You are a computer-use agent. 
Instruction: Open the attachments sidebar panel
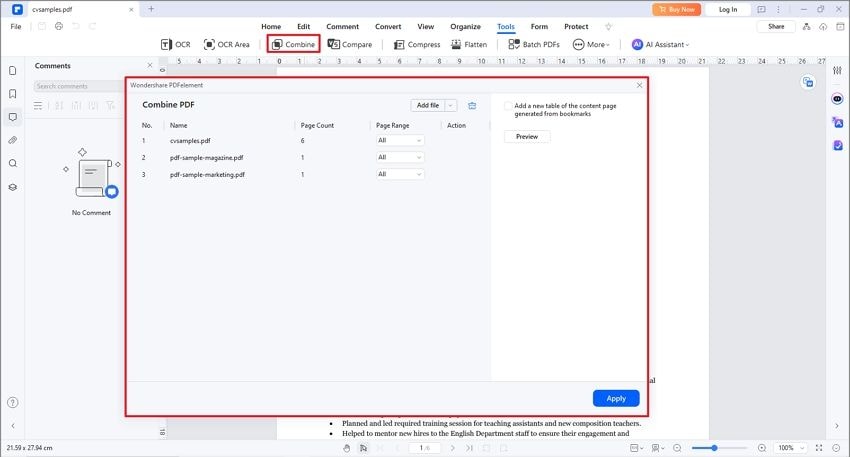click(x=12, y=140)
